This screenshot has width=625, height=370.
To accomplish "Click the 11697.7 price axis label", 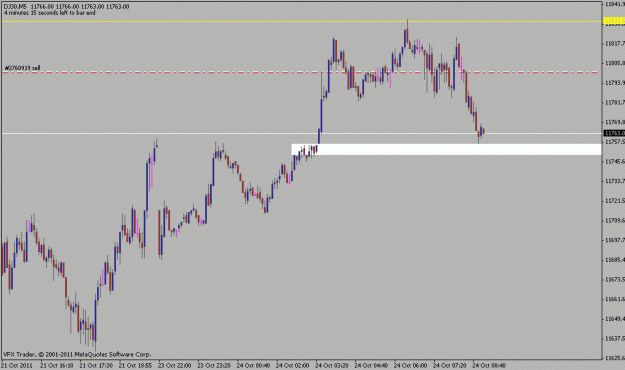I will (x=615, y=240).
